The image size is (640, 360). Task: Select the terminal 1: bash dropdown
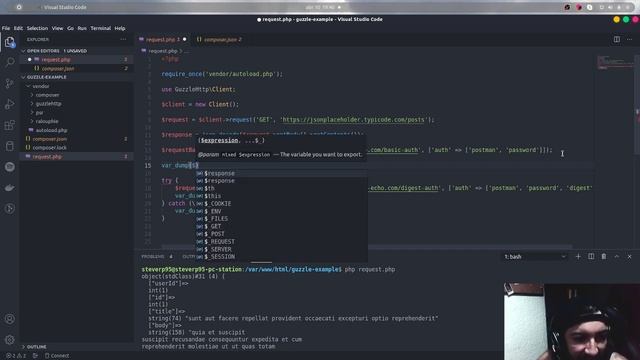(x=535, y=256)
